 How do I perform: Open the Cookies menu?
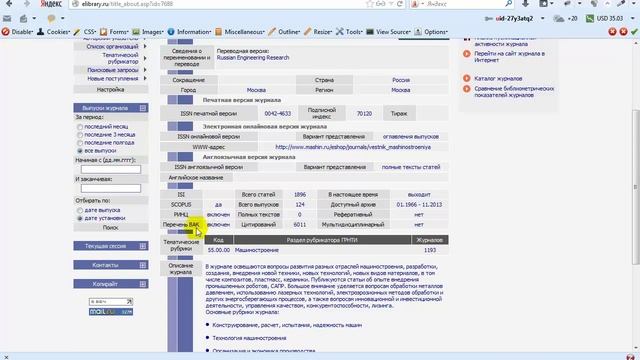pyautogui.click(x=53, y=31)
